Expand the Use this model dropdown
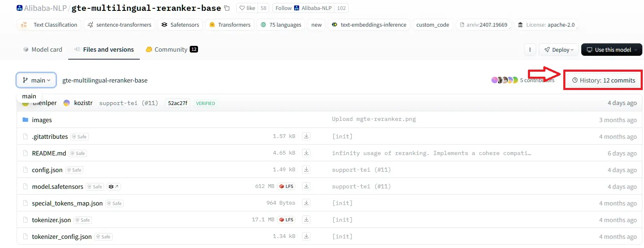644x248 pixels. pos(612,50)
